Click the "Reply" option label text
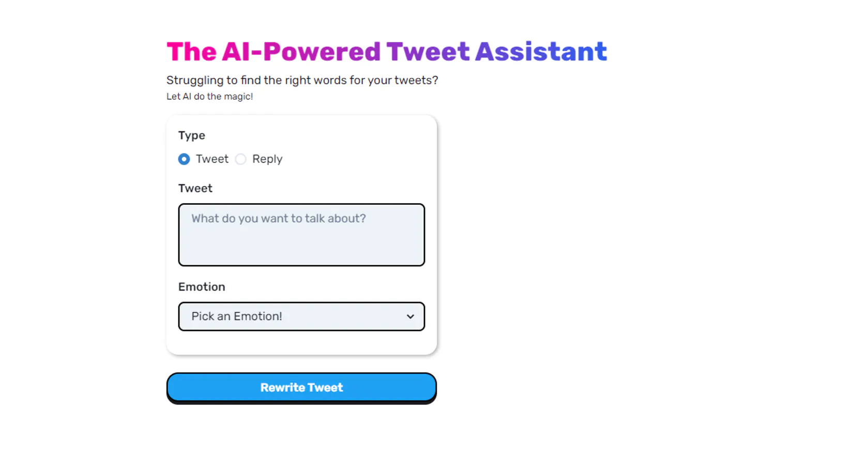 (x=267, y=159)
